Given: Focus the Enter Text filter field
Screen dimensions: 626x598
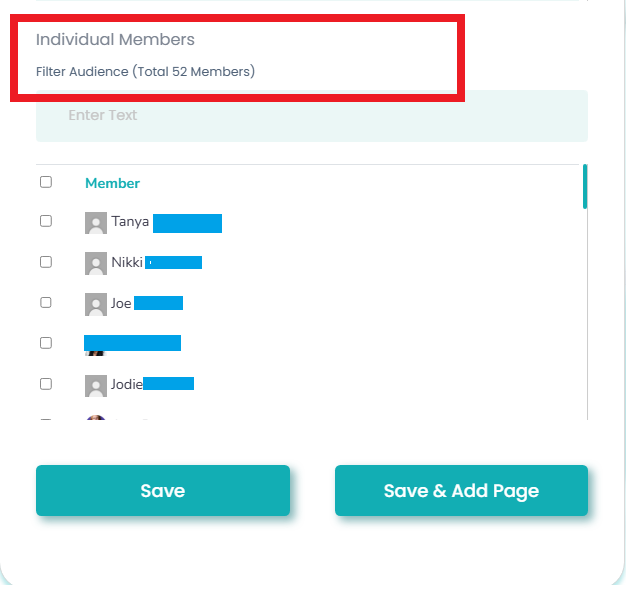Looking at the screenshot, I should point(312,116).
